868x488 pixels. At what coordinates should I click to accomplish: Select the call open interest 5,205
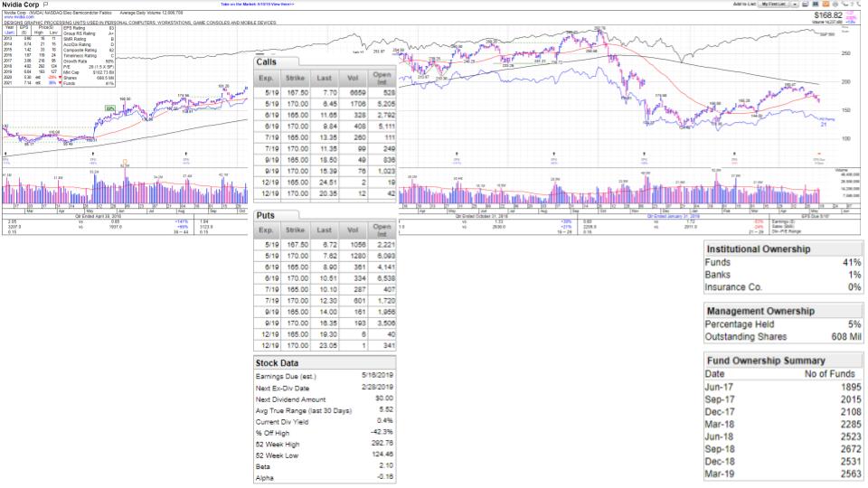click(x=385, y=104)
